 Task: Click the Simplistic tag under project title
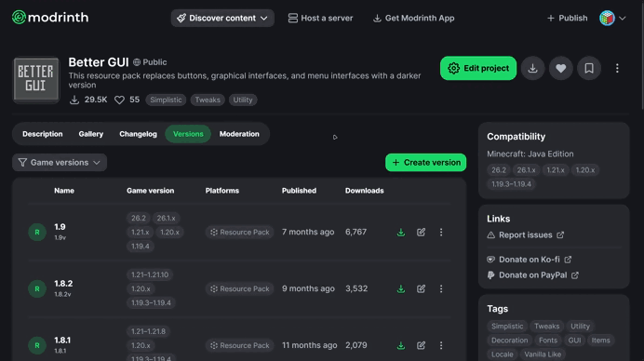(166, 100)
